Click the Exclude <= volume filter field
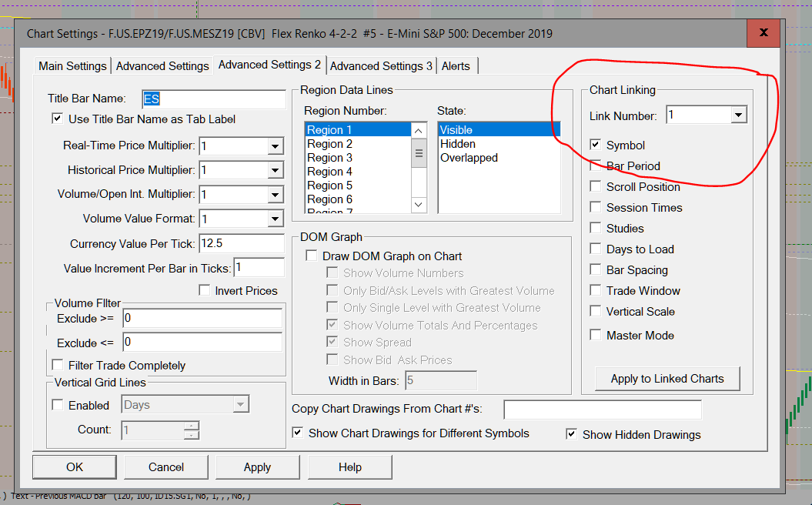This screenshot has width=812, height=505. click(x=202, y=343)
